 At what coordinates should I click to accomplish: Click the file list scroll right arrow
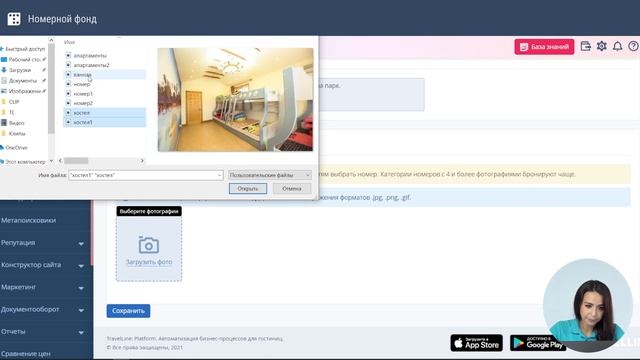coord(142,161)
